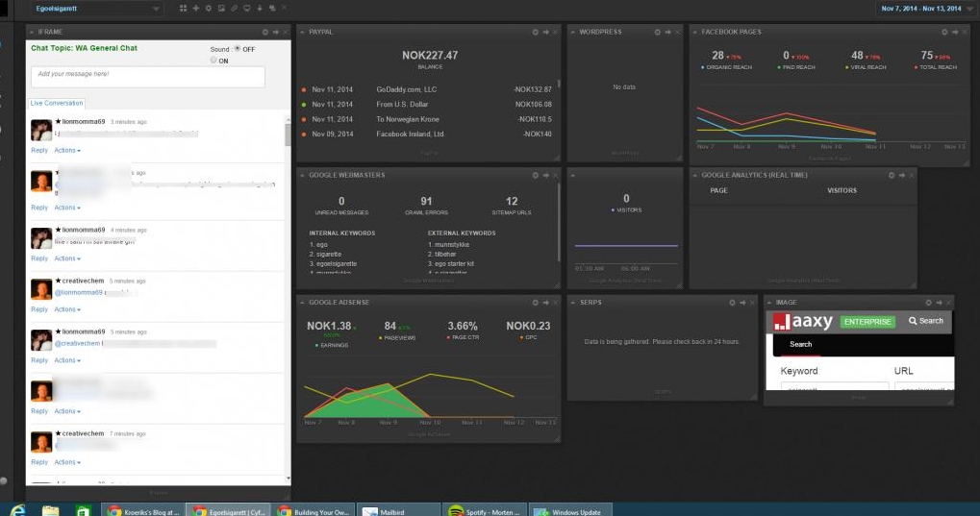Focus the 'Add your message here!' field

148,77
